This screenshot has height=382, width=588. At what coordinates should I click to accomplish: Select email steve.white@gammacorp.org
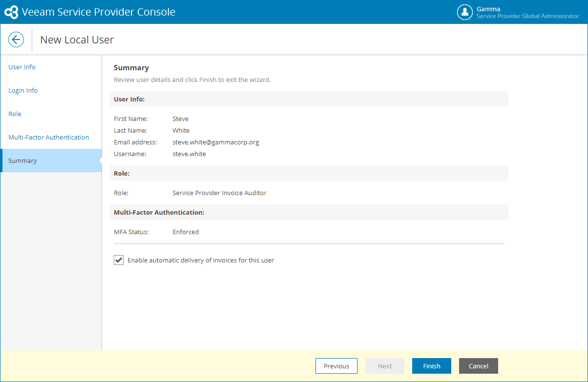click(216, 142)
